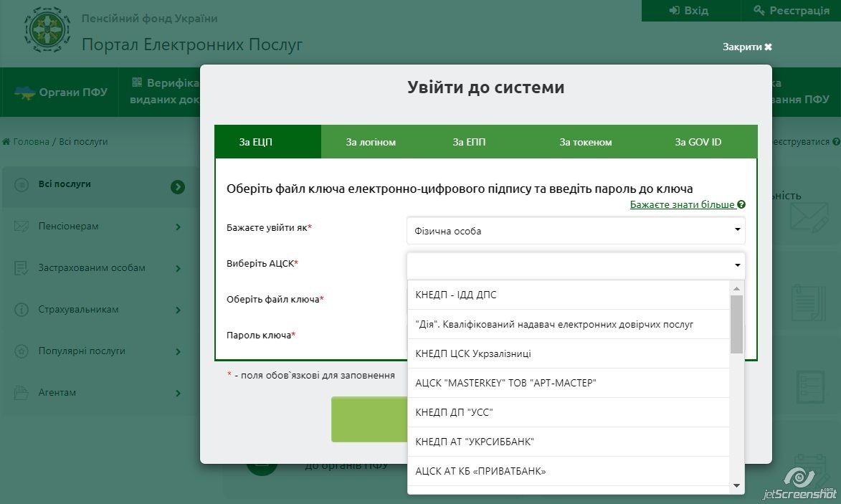Click the green circled arrow of Всі послуги
The height and width of the screenshot is (504, 841).
point(178,186)
